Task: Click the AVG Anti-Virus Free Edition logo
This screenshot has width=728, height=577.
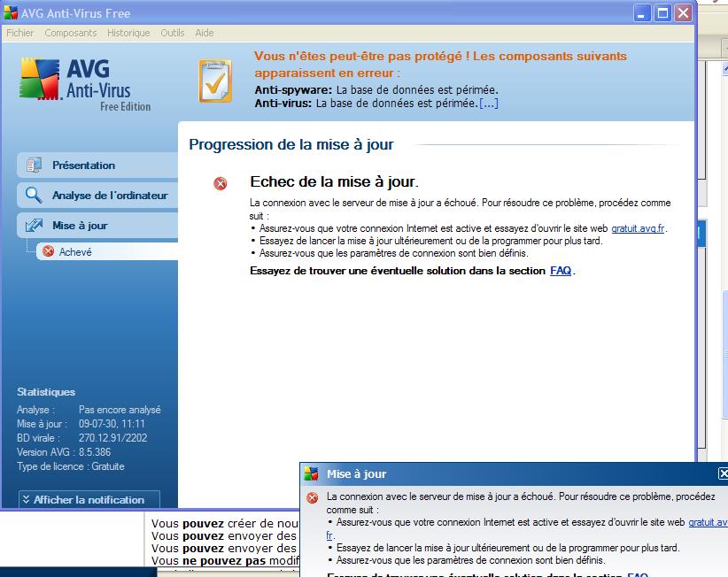Action: [x=85, y=84]
